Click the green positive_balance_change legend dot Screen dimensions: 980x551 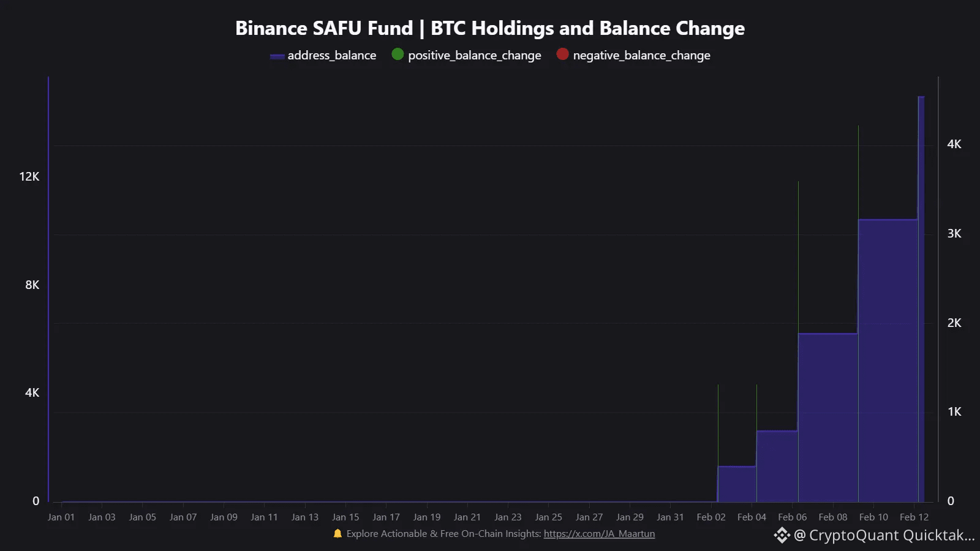coord(398,54)
